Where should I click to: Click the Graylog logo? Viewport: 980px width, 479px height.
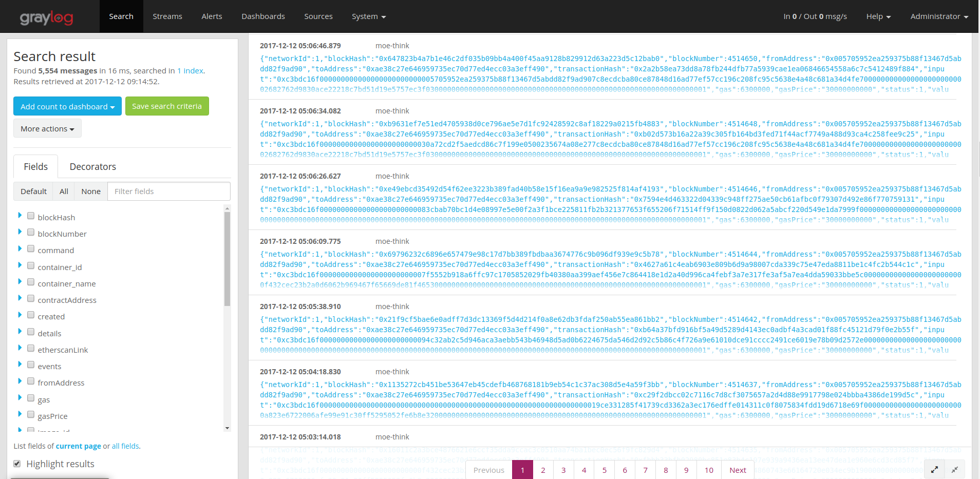[46, 18]
